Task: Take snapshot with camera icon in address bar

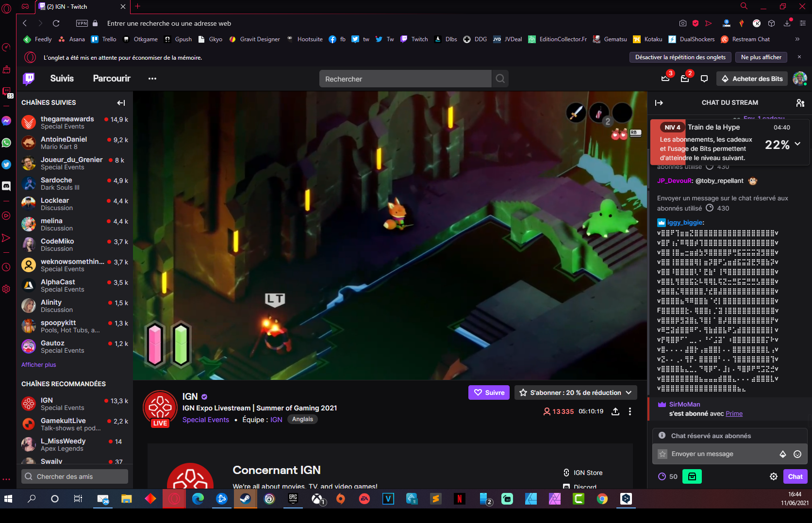Action: (683, 23)
